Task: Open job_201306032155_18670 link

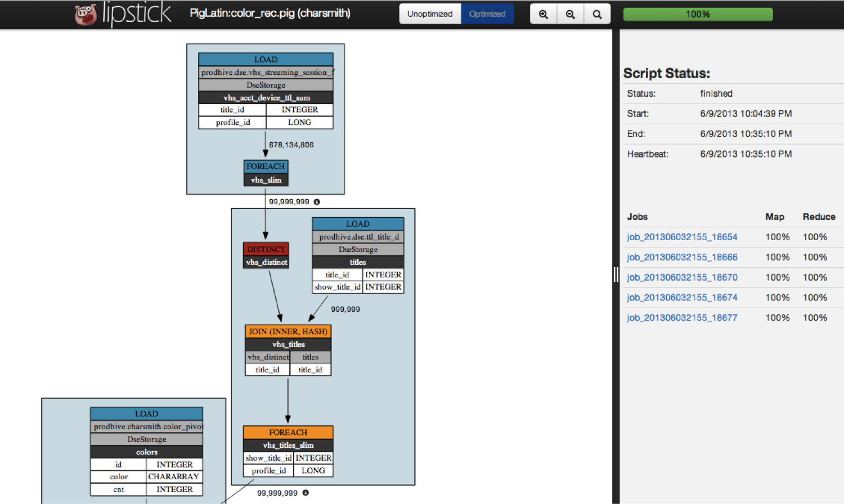Action: pyautogui.click(x=682, y=278)
